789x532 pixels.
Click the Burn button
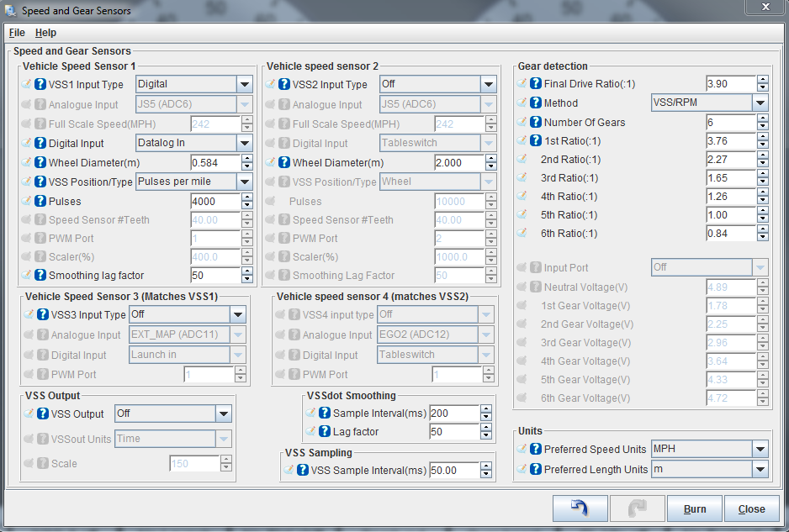point(695,508)
